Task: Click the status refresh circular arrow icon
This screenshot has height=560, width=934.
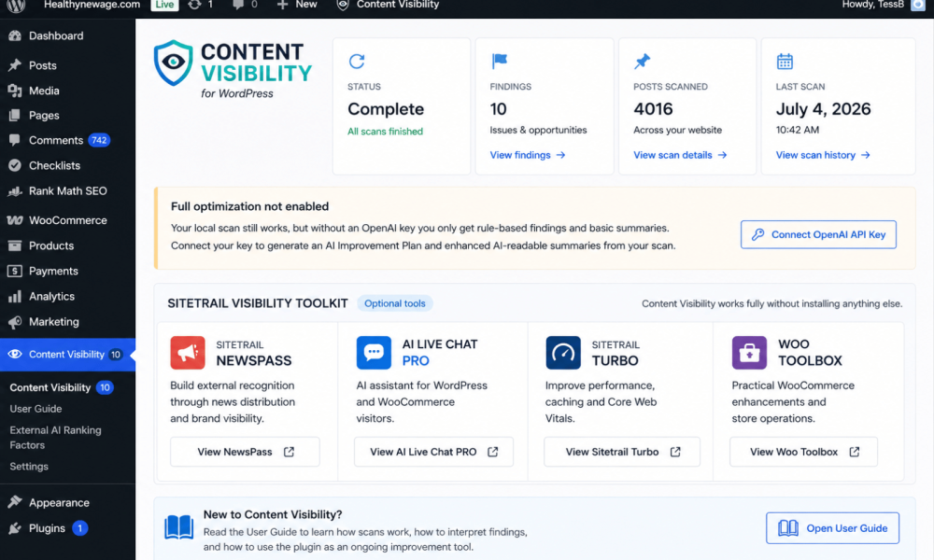Action: coord(356,62)
